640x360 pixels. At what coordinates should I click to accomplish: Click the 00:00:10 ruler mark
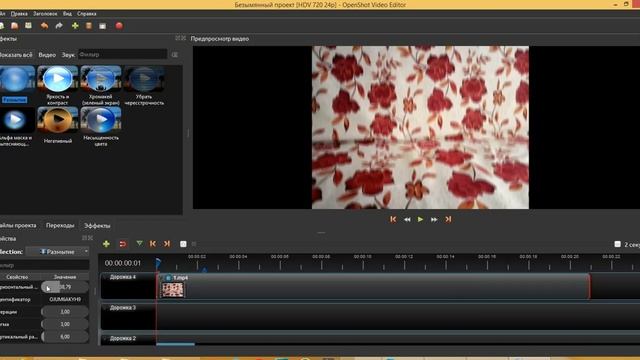click(362, 257)
